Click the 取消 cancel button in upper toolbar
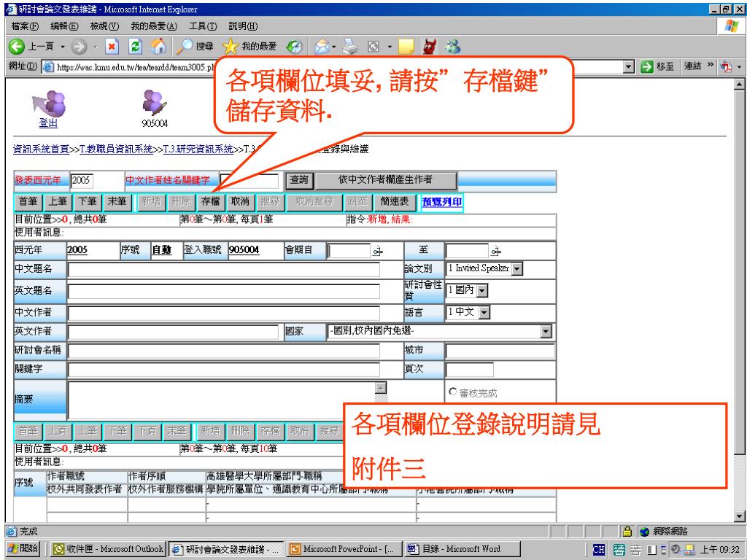747x560 pixels. click(239, 202)
